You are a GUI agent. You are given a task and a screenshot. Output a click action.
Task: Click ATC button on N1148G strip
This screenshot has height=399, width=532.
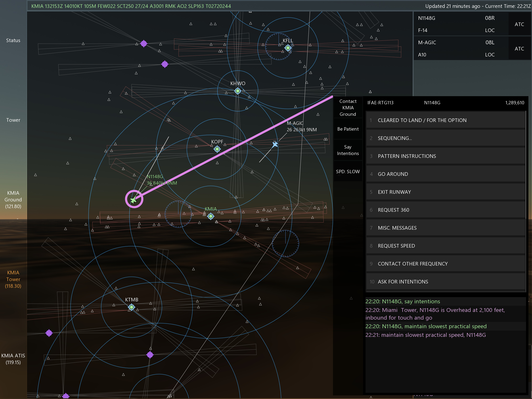tap(519, 24)
